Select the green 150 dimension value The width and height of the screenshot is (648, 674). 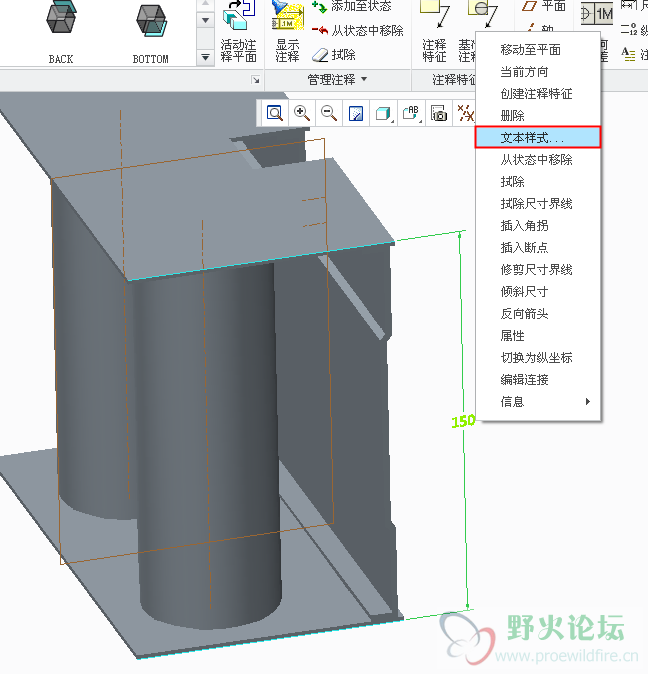pos(463,421)
